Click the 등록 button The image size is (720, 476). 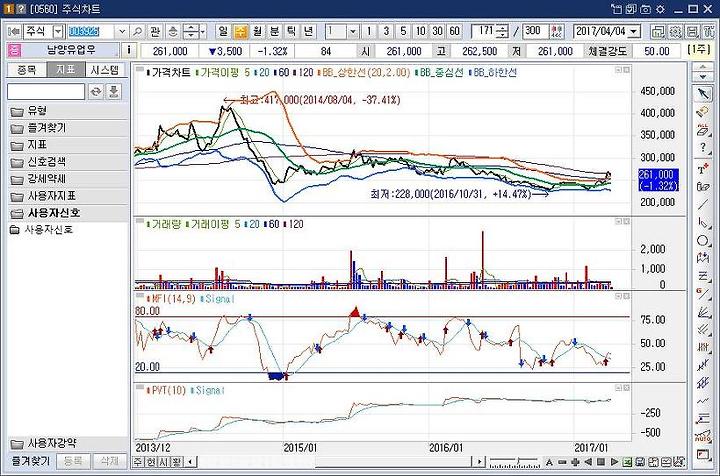click(73, 461)
